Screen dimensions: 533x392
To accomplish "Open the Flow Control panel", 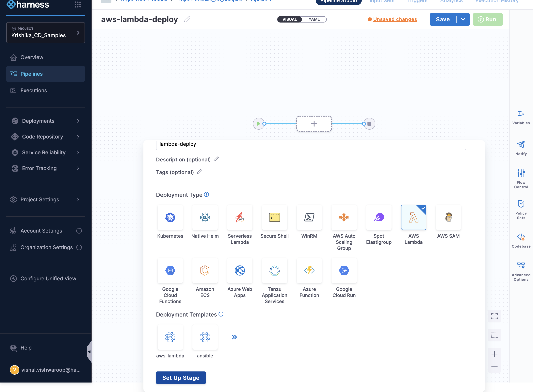I will 521,179.
